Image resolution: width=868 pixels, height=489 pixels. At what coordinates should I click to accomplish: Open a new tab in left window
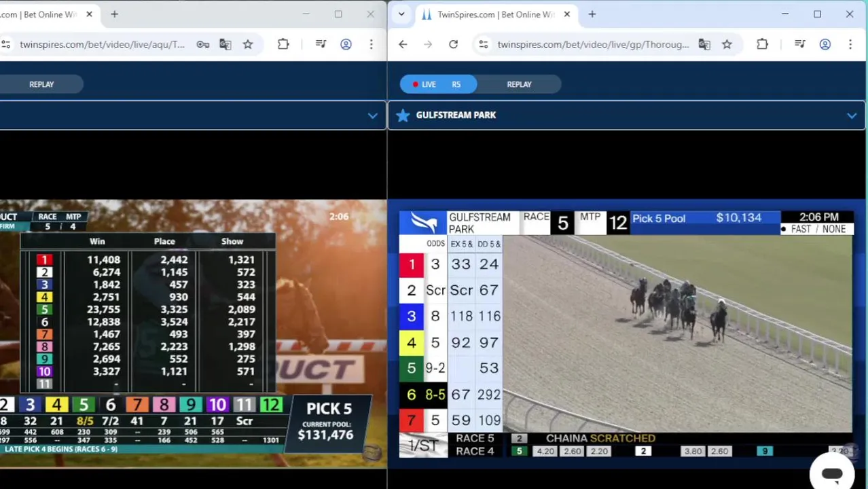(x=114, y=14)
